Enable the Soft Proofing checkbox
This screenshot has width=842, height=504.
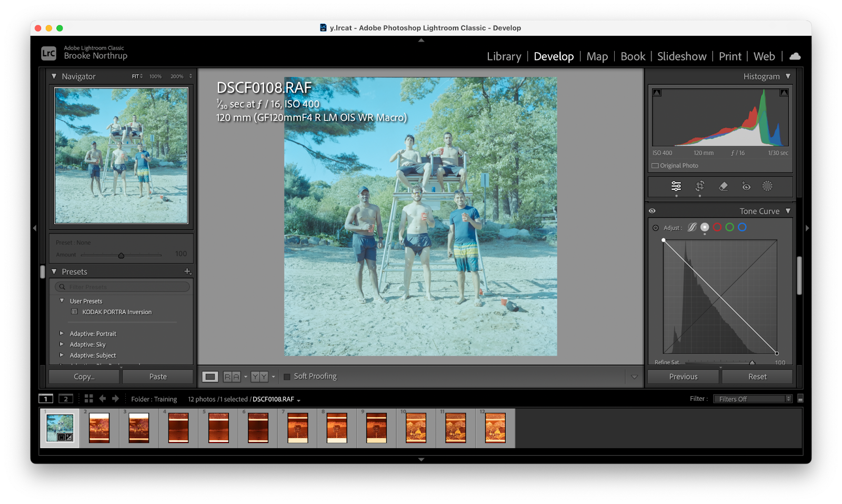pyautogui.click(x=287, y=377)
